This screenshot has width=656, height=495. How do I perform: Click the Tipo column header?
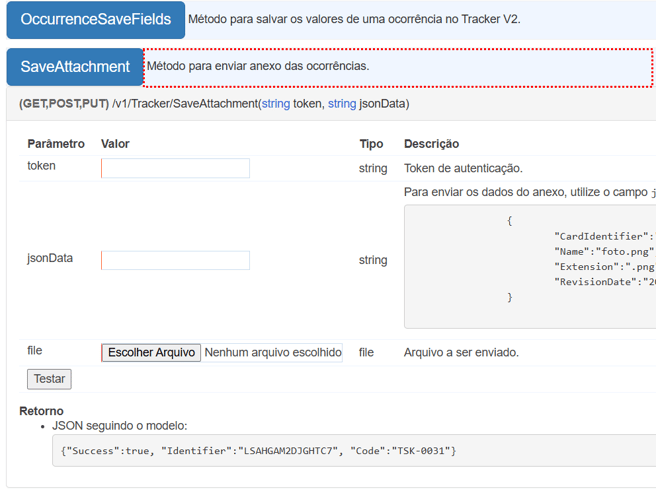pos(371,144)
